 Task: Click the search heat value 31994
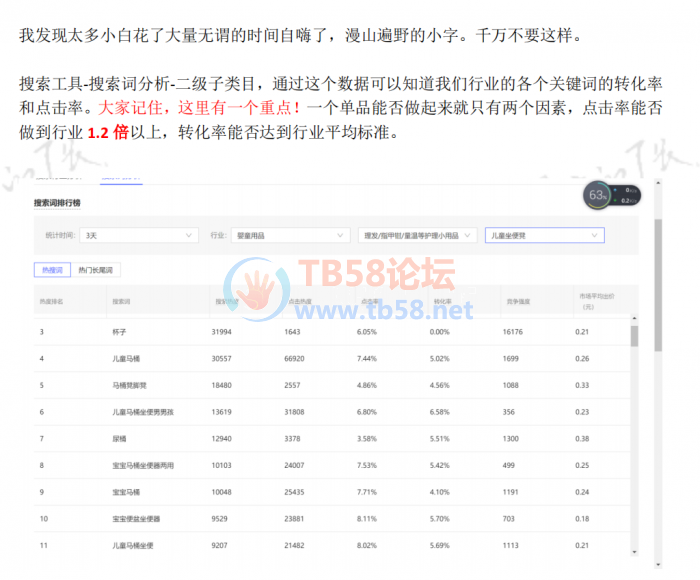221,332
